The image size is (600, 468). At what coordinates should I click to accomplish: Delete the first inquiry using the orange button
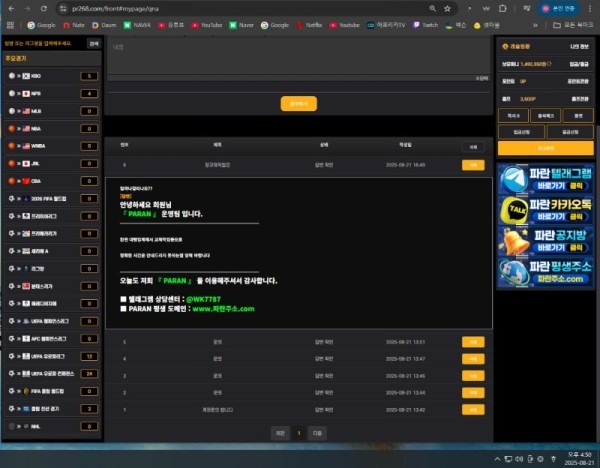click(470, 165)
